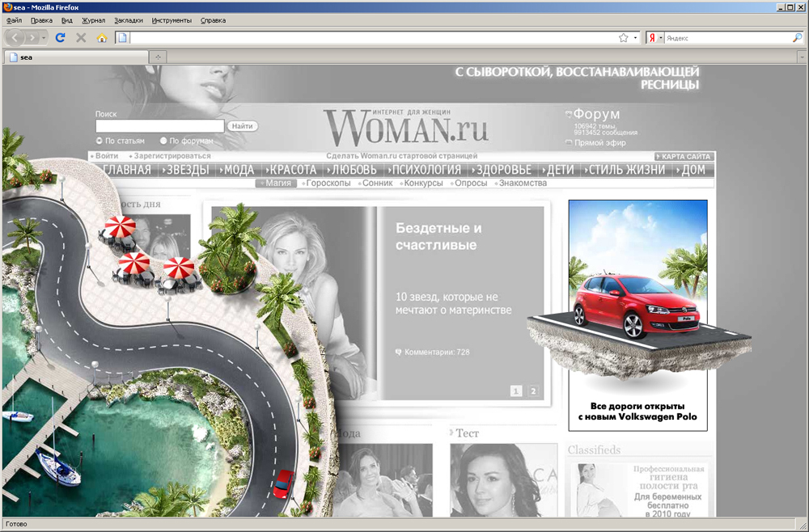This screenshot has height=532, width=809.
Task: Click the serum banner text 'С СЫВОРОТКОЙ, ВОССТАНАВЛИВАЮЩЕЙ РЕСНИЦЫ'
Action: [577, 78]
